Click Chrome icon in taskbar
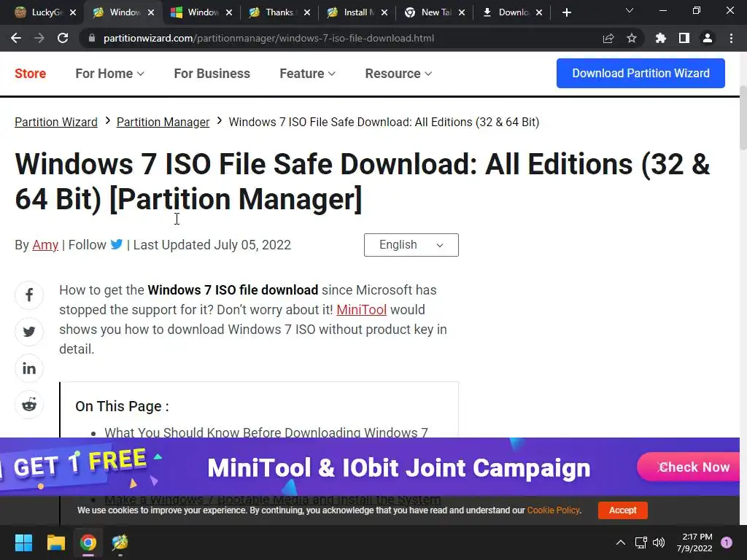This screenshot has height=560, width=747. (x=88, y=542)
